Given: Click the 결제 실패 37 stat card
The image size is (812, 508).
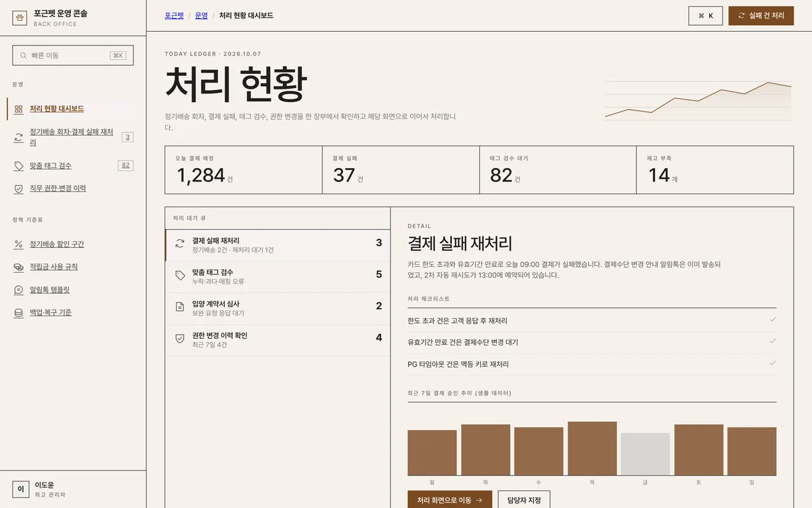Looking at the screenshot, I should click(401, 169).
